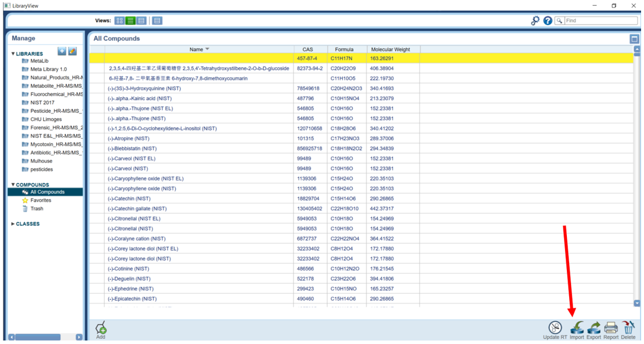The width and height of the screenshot is (644, 344).
Task: Collapse the LIBRARIES section
Action: coord(13,53)
